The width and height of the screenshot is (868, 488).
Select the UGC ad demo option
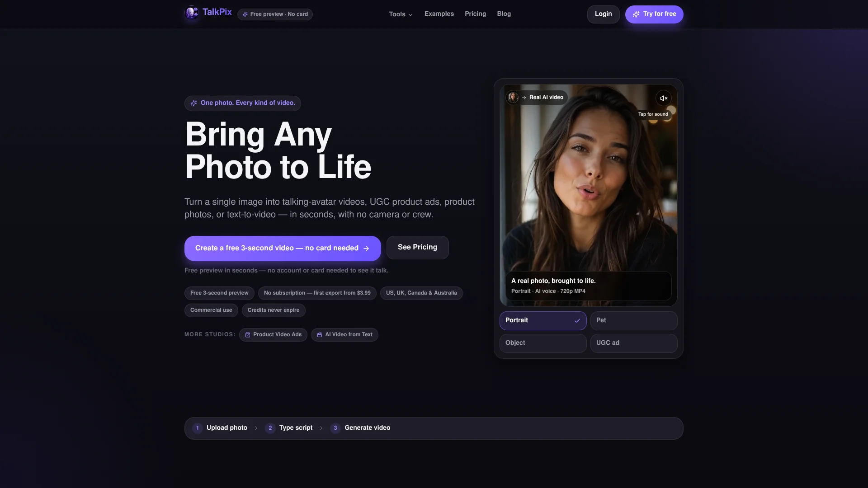pyautogui.click(x=634, y=343)
